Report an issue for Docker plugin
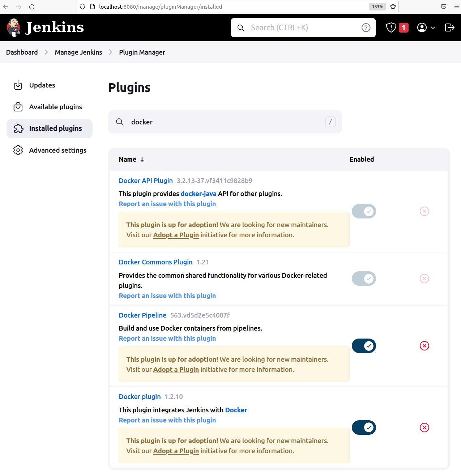Screen dimensions: 461x476 pyautogui.click(x=167, y=420)
